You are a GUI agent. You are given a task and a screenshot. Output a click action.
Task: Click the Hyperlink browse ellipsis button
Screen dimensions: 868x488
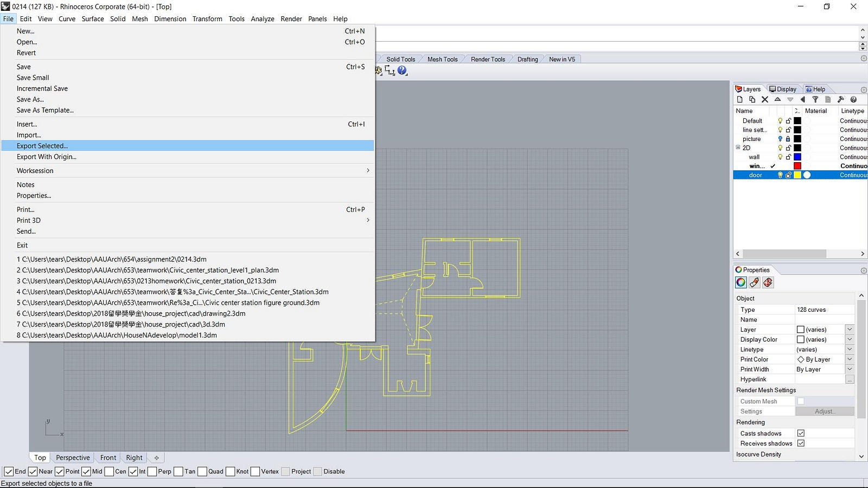(x=850, y=380)
